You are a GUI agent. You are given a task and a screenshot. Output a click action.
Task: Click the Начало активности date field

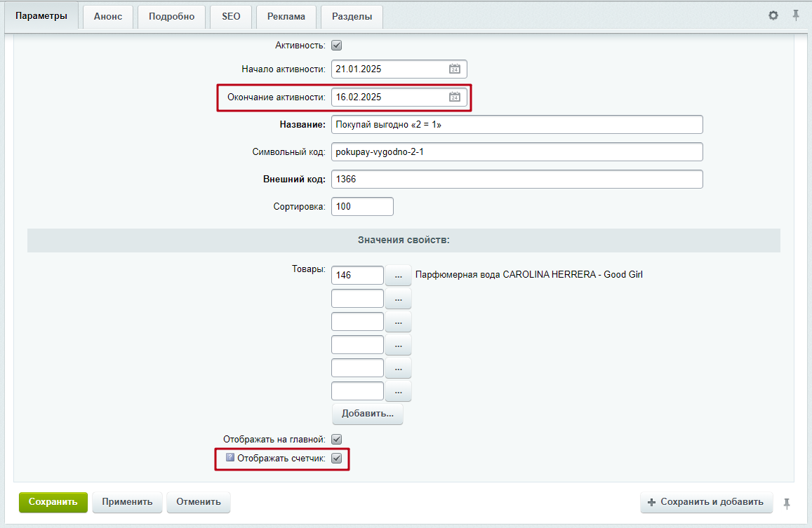point(399,69)
